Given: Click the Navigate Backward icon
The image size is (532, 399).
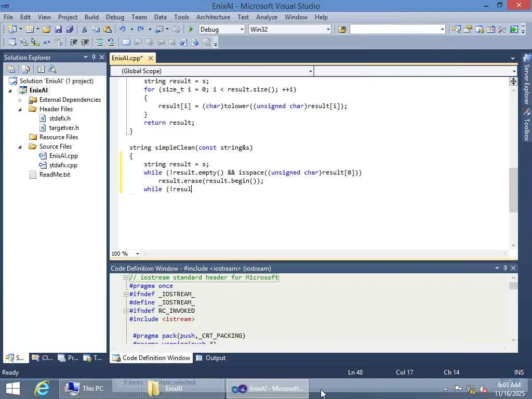Looking at the screenshot, I should 159,30.
